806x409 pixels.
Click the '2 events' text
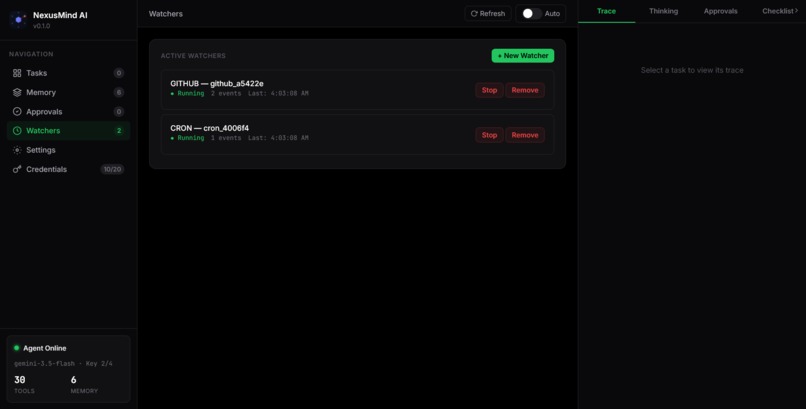tap(226, 94)
